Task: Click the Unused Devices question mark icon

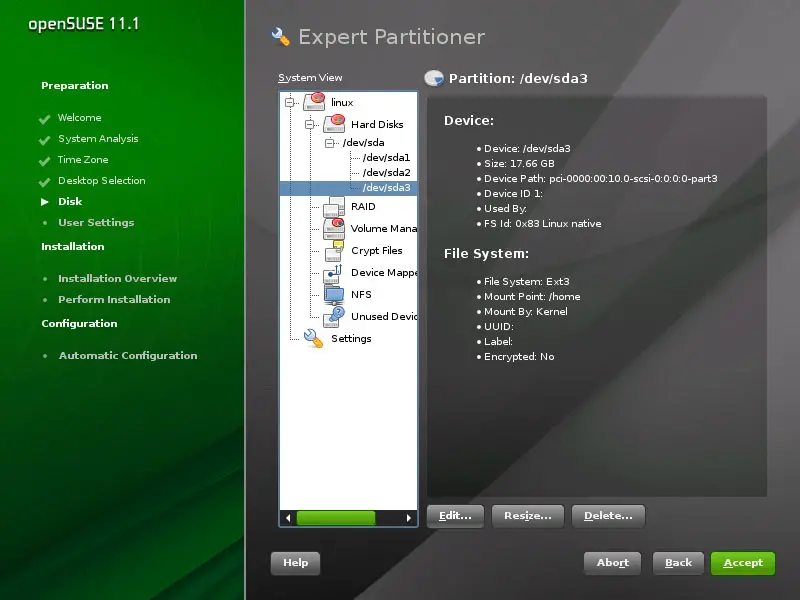Action: click(x=334, y=316)
